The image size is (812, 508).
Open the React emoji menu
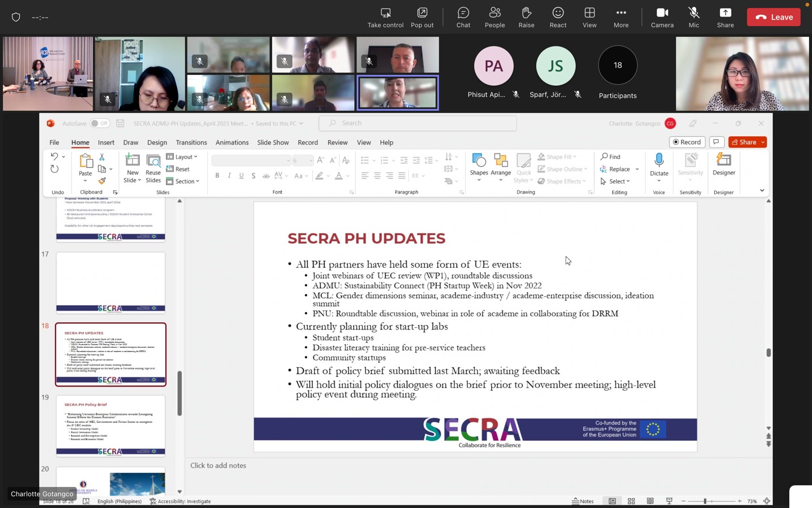coord(558,17)
